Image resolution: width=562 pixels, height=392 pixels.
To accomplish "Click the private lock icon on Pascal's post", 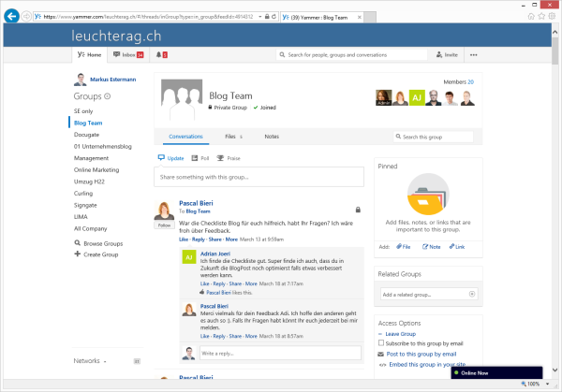I will coord(358,210).
